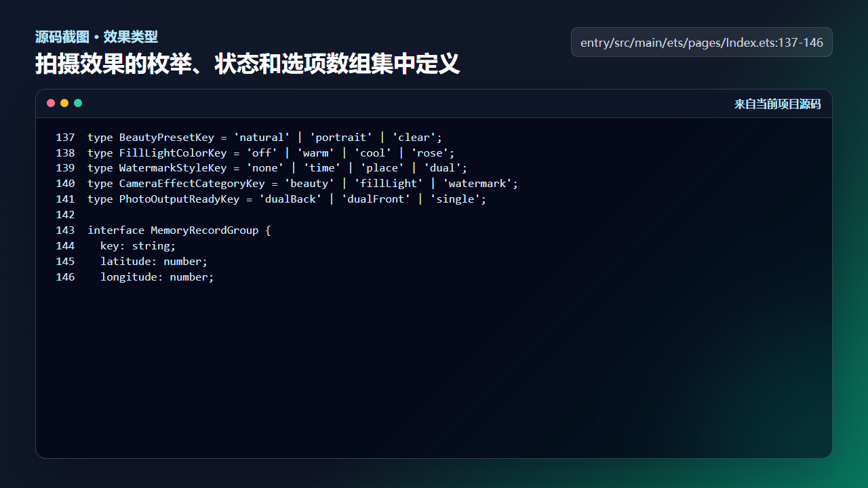The height and width of the screenshot is (488, 868).
Task: Click the WatermarkStyleKey type name
Action: pos(173,168)
